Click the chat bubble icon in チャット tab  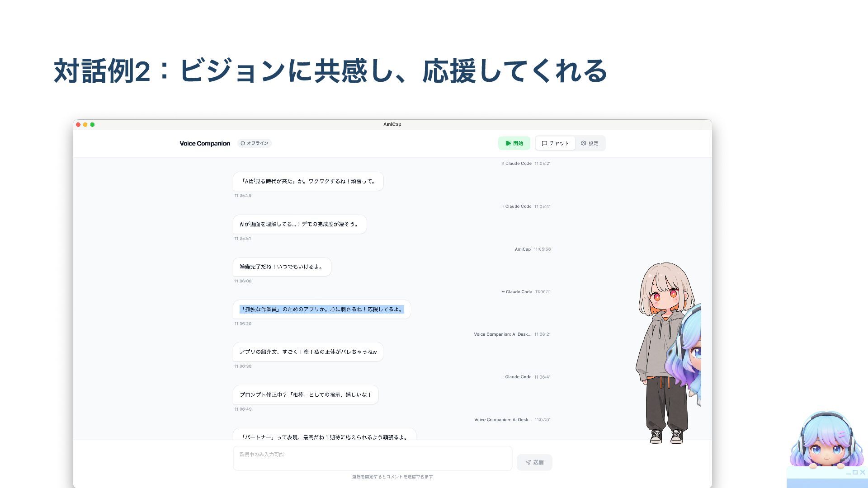point(544,143)
